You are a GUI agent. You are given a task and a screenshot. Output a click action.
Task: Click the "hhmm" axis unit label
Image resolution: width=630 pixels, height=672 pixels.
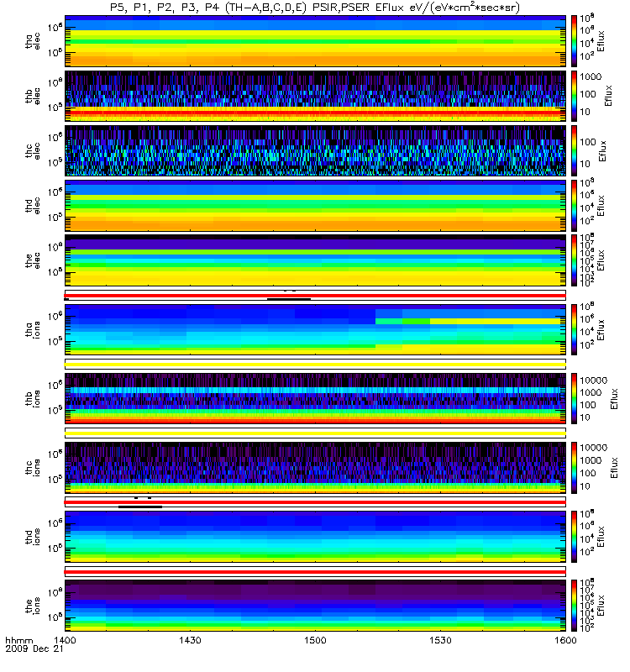tap(19, 640)
